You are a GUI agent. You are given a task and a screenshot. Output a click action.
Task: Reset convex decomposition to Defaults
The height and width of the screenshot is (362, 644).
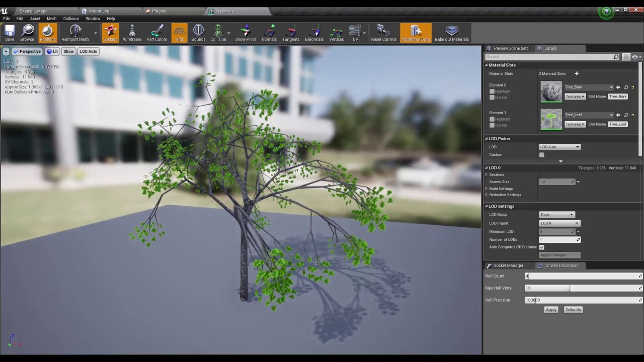pos(573,310)
